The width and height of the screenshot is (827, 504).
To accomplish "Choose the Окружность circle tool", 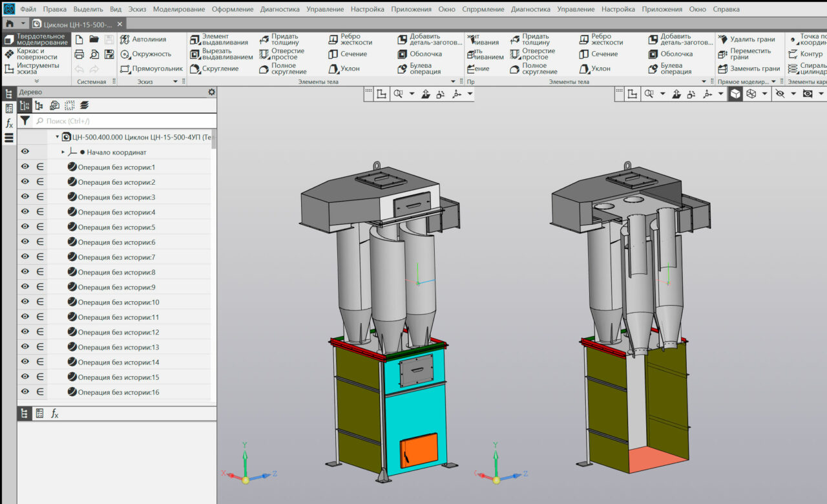I will (145, 54).
